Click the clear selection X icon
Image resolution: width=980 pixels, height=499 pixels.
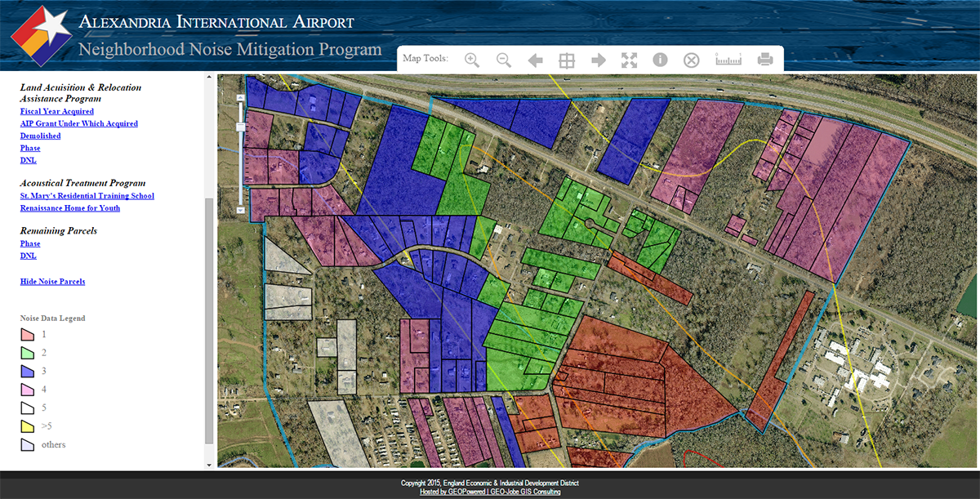[692, 60]
